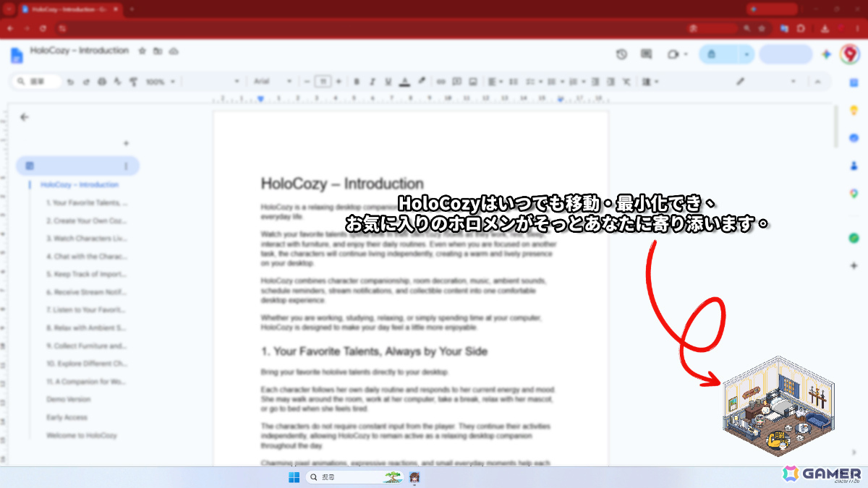Viewport: 868px width, 488px height.
Task: Expand the Share button dropdown arrow
Action: pos(747,54)
